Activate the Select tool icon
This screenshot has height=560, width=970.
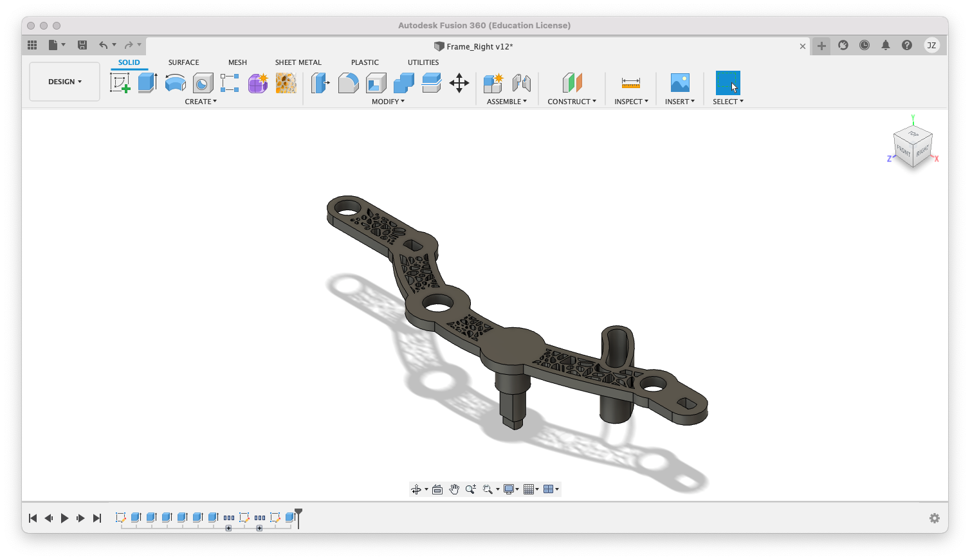point(728,83)
